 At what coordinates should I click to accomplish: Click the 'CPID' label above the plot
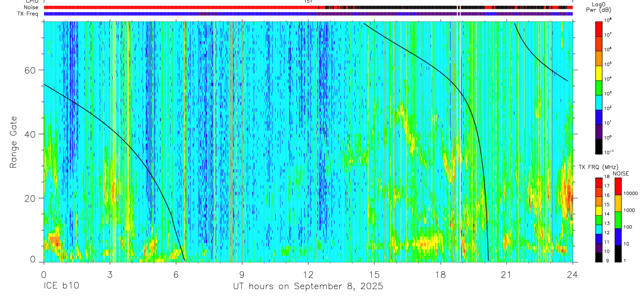[x=31, y=2]
